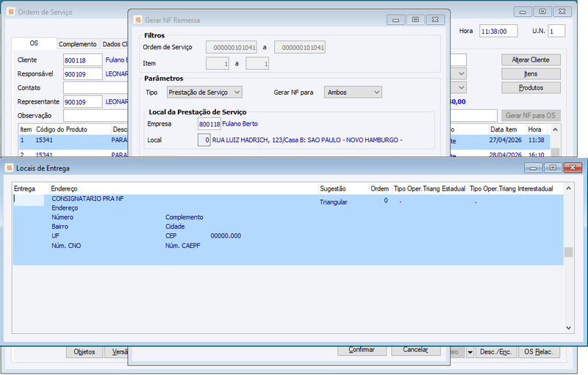Click the Empresa code field 800118
The image size is (588, 375).
tap(209, 124)
